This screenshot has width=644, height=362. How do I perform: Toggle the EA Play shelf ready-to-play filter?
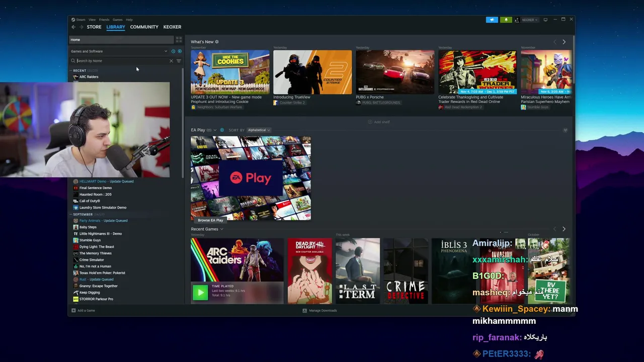[222, 130]
